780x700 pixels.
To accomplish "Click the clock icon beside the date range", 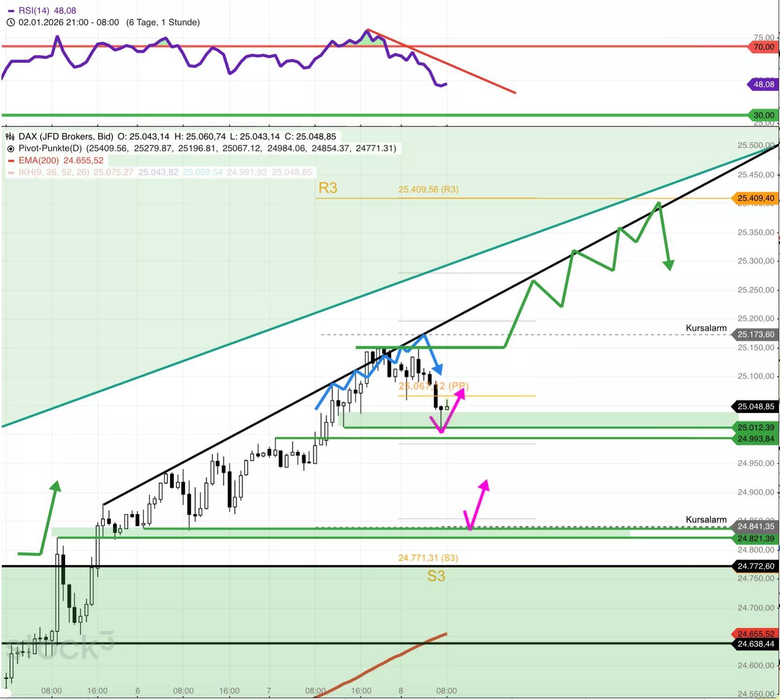I will tap(11, 22).
